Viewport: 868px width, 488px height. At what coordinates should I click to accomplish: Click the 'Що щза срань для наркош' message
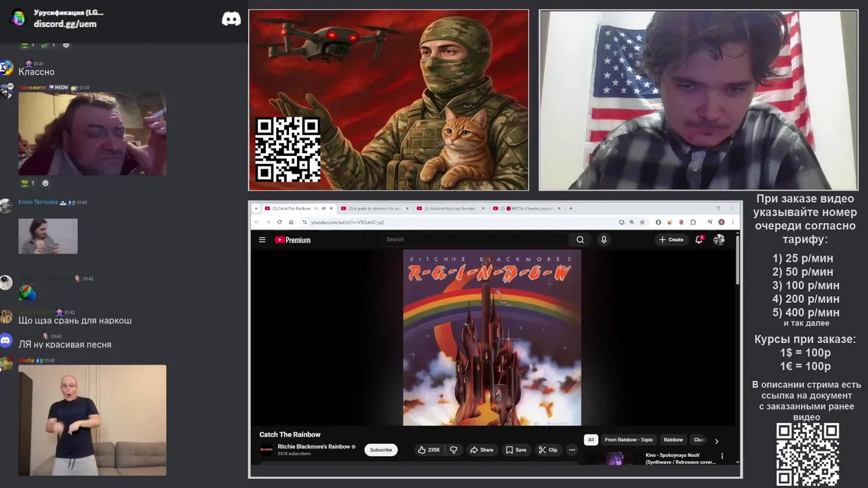[x=75, y=320]
